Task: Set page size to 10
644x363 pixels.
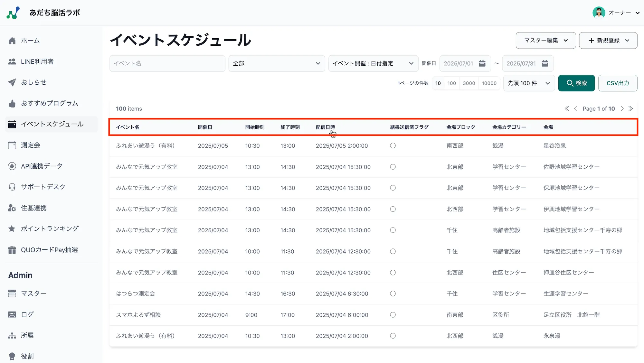Action: point(438,83)
